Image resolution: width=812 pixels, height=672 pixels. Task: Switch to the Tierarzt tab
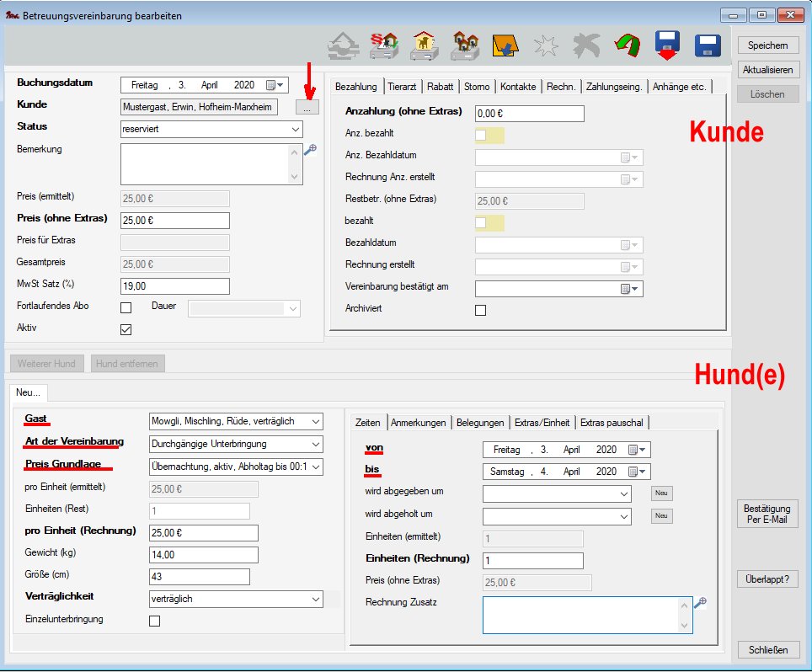(x=403, y=87)
